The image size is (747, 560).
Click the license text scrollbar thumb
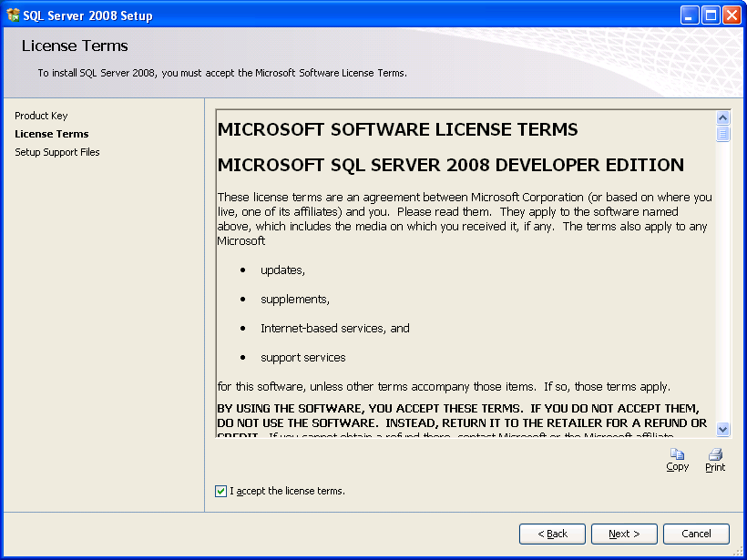tap(722, 134)
